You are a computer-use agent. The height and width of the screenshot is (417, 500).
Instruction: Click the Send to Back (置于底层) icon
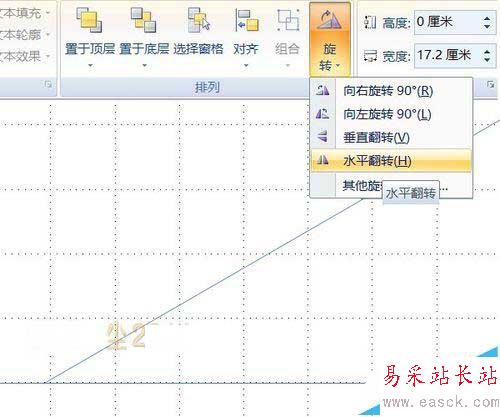pos(143,21)
